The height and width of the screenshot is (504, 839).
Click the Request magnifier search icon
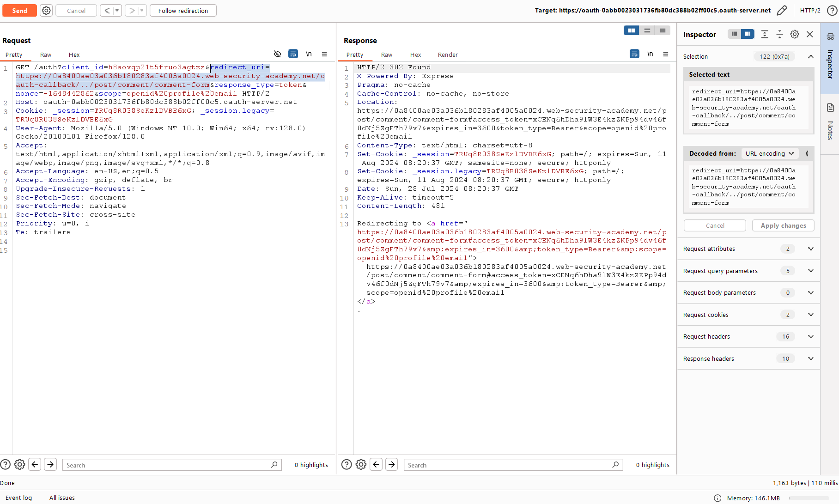tap(274, 465)
